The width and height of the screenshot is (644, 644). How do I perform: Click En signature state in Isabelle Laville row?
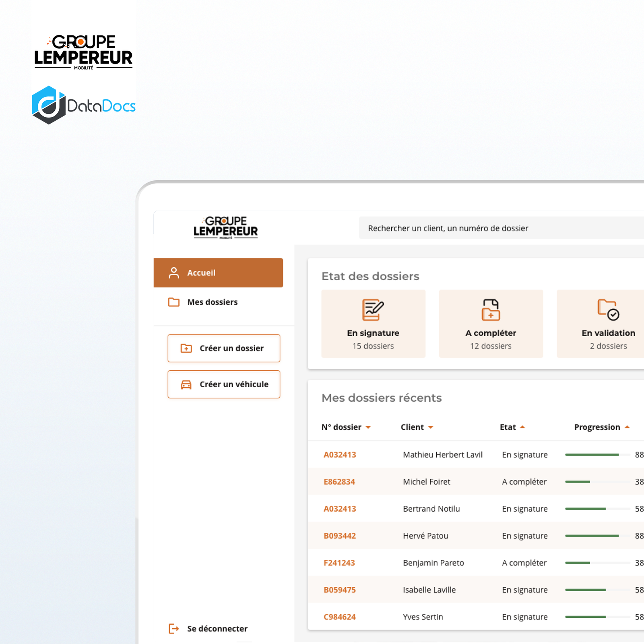click(525, 590)
